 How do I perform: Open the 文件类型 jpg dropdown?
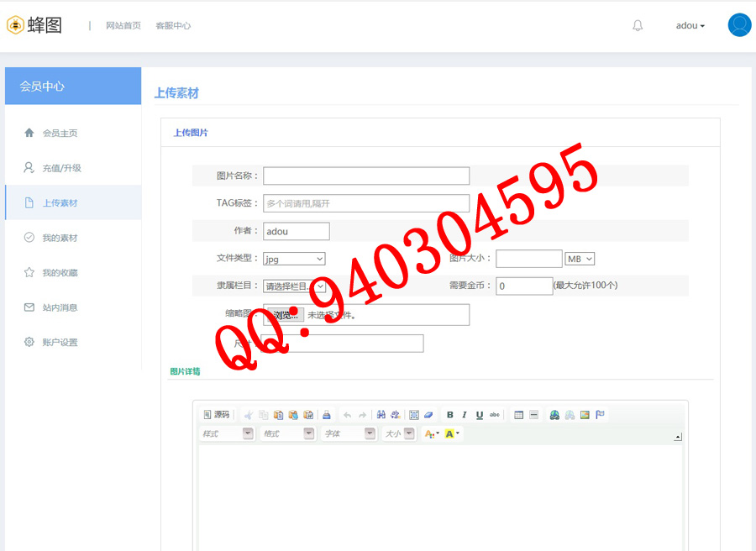[294, 259]
